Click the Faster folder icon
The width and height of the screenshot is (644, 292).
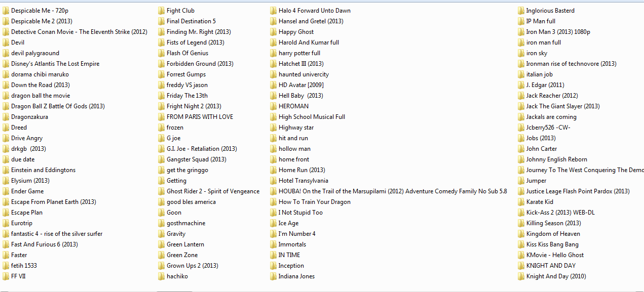(6, 255)
